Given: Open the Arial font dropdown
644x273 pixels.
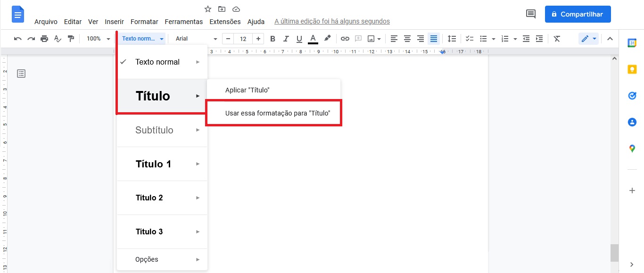Looking at the screenshot, I should (196, 39).
